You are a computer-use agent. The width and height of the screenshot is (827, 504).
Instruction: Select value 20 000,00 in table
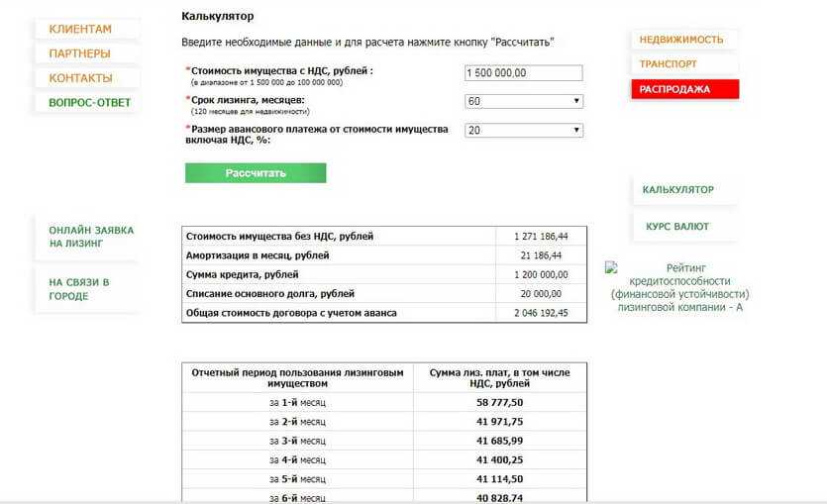point(541,294)
